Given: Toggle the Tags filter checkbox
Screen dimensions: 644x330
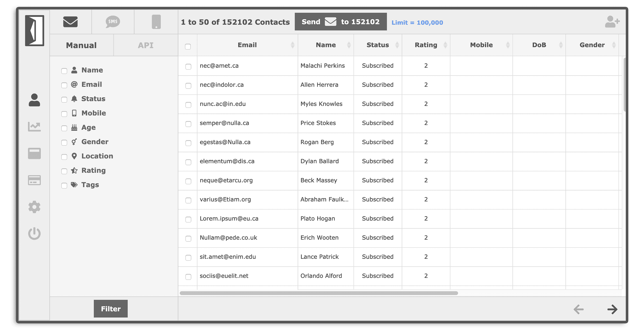Looking at the screenshot, I should click(x=64, y=185).
